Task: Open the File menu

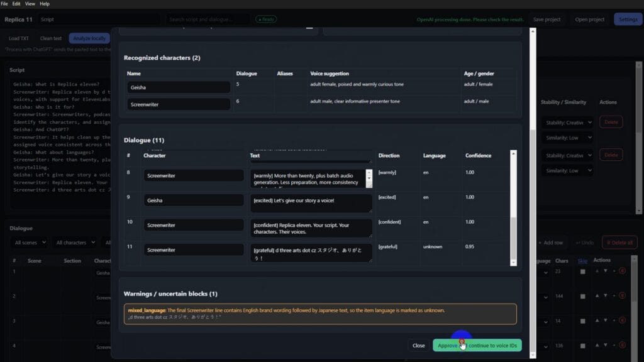Action: (x=4, y=4)
